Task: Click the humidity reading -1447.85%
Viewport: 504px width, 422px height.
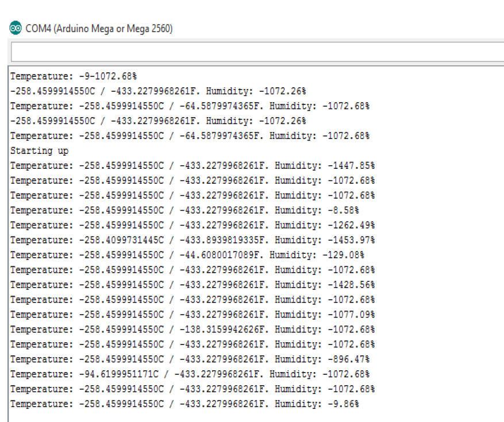Action: point(351,166)
